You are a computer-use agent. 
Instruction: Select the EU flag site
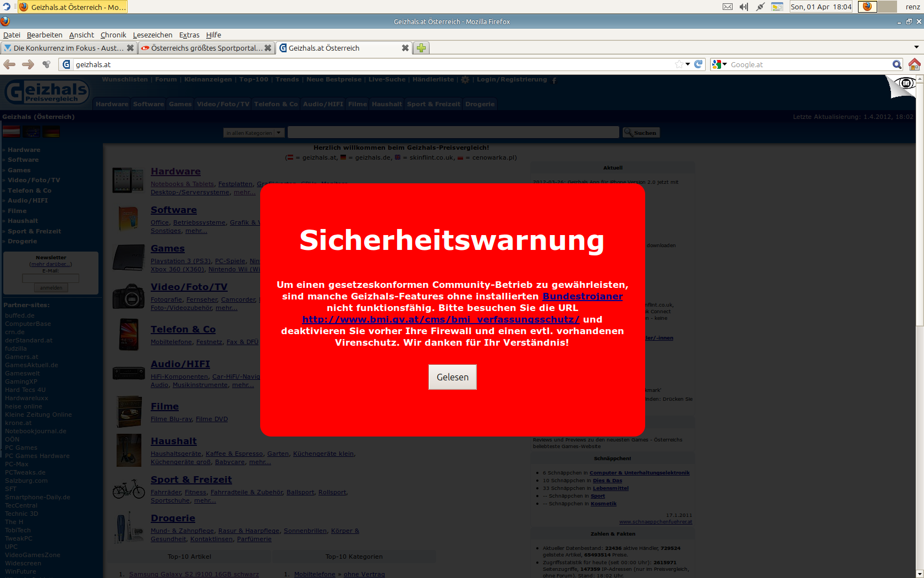tap(31, 132)
